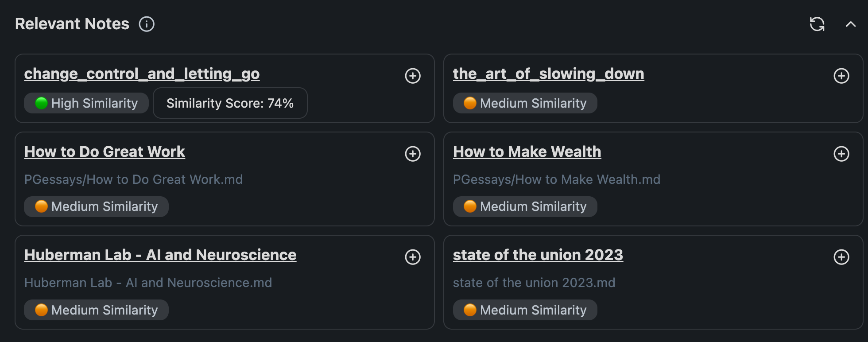The height and width of the screenshot is (342, 868).
Task: Collapse the Relevant Notes section
Action: 850,24
